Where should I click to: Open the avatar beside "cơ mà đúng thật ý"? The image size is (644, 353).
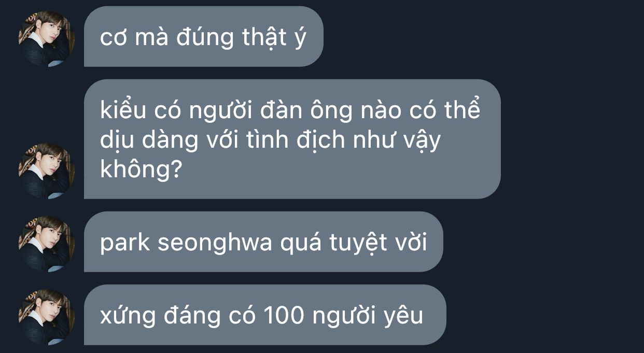[x=47, y=38]
